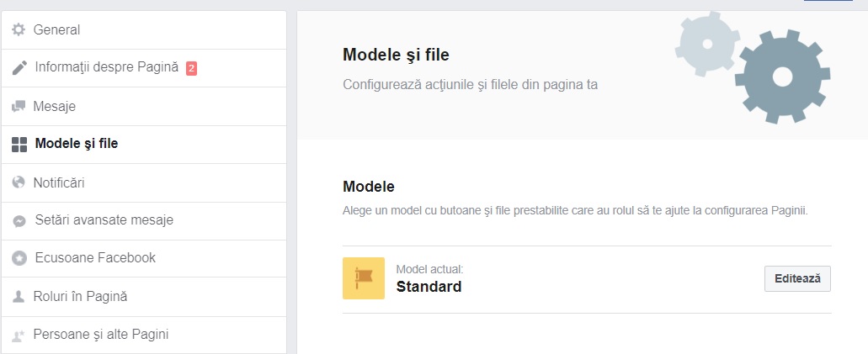This screenshot has width=868, height=354.
Task: Click the globe icon beside Notificări
Action: 19,182
